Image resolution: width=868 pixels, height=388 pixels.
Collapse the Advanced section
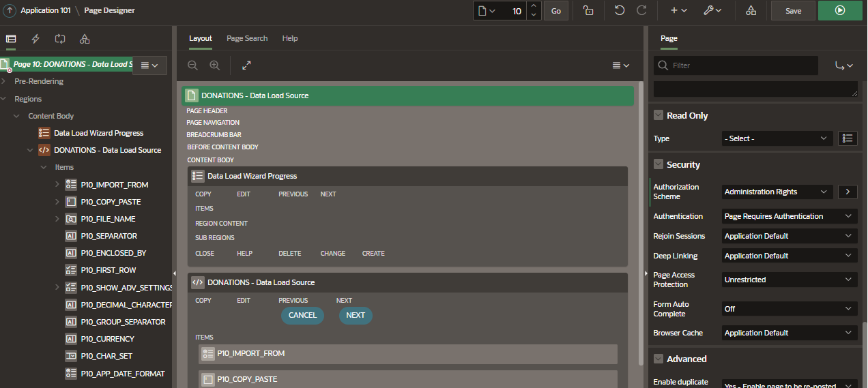tap(659, 359)
